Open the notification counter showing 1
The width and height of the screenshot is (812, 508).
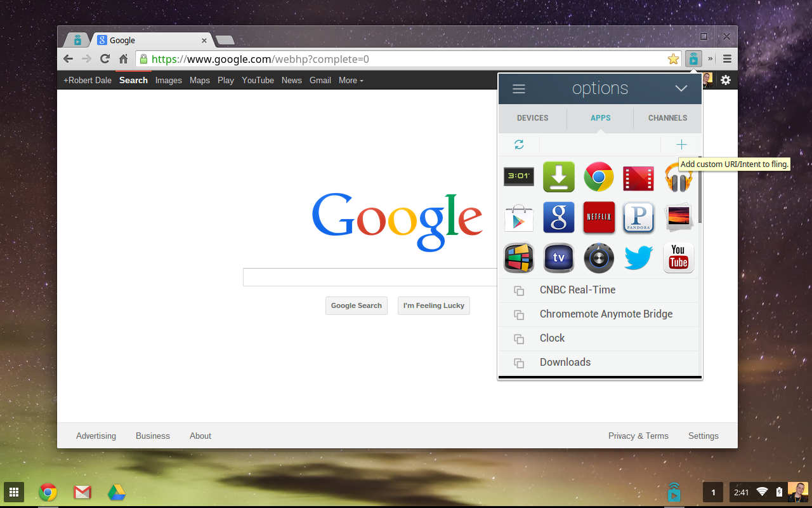pos(713,492)
